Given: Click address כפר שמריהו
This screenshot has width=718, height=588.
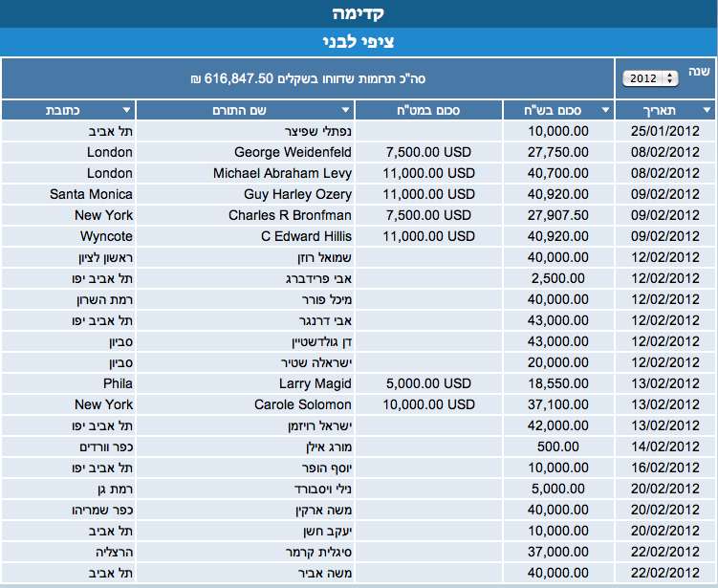Looking at the screenshot, I should (102, 511).
